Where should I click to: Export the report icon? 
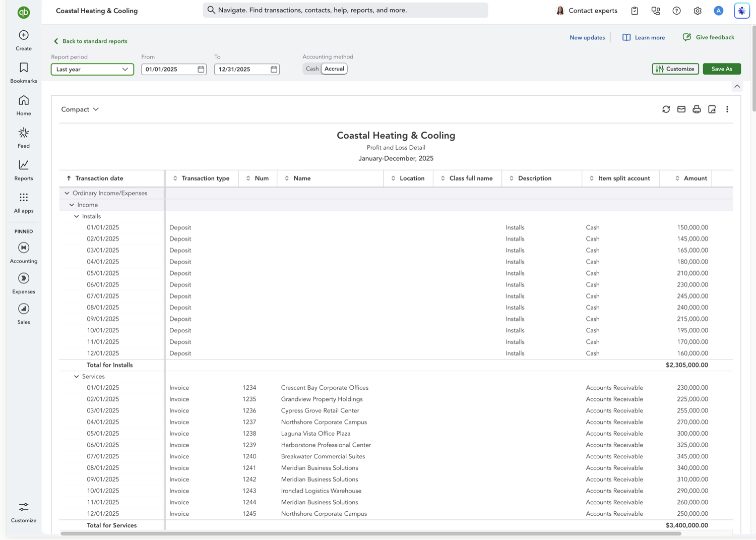712,109
